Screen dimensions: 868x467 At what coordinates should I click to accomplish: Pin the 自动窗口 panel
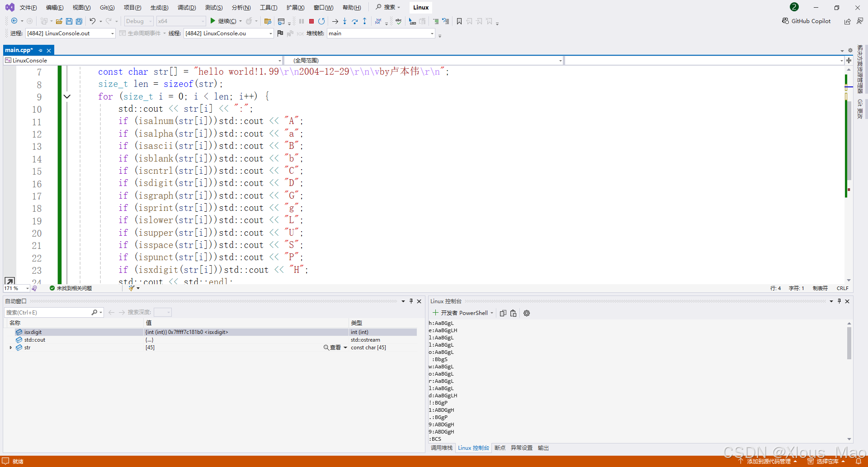(x=411, y=301)
